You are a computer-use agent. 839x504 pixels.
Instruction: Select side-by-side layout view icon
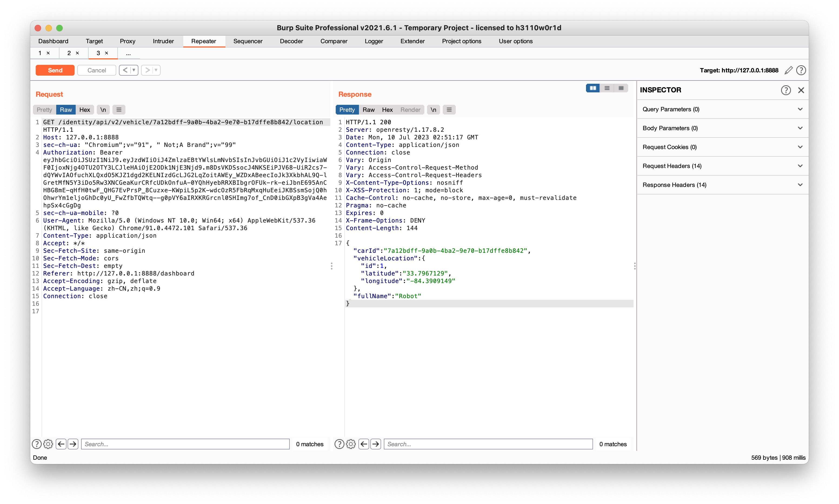click(593, 88)
